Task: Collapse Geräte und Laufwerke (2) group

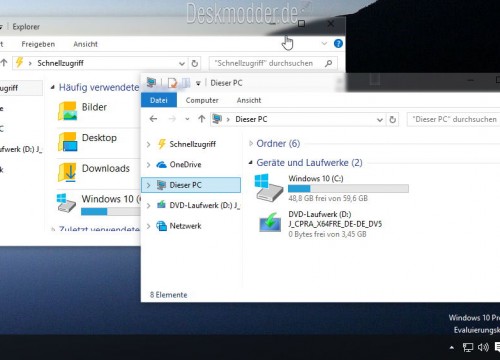Action: 251,163
